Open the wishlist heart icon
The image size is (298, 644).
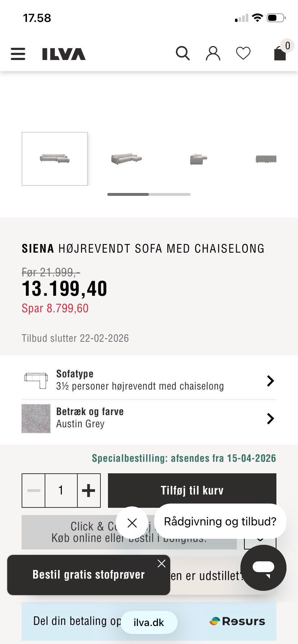point(243,54)
